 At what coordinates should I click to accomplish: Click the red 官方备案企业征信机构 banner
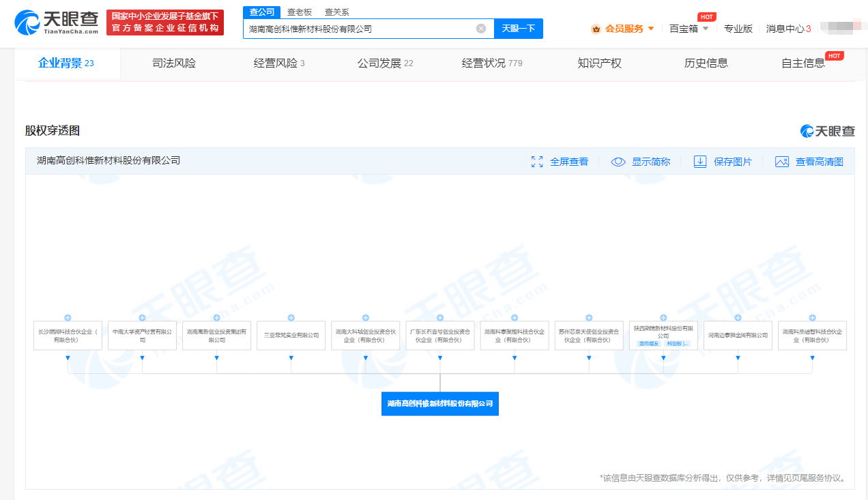coord(165,23)
